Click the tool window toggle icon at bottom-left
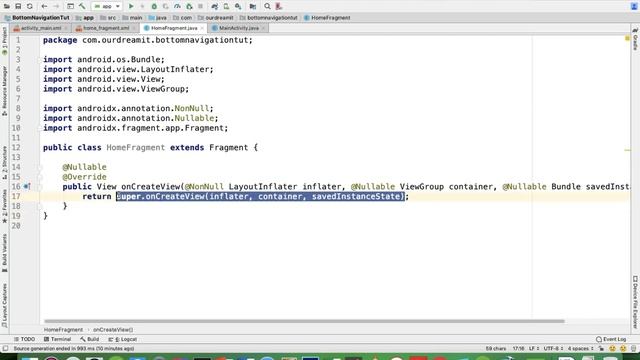 (x=5, y=349)
